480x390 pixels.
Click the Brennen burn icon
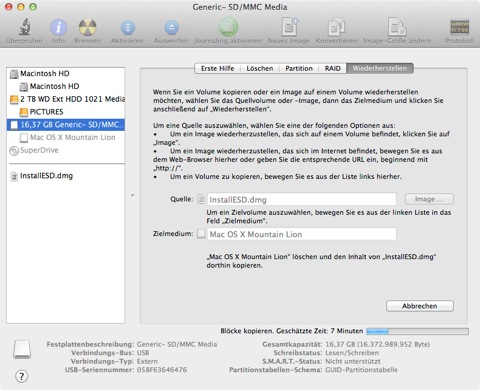coord(87,27)
